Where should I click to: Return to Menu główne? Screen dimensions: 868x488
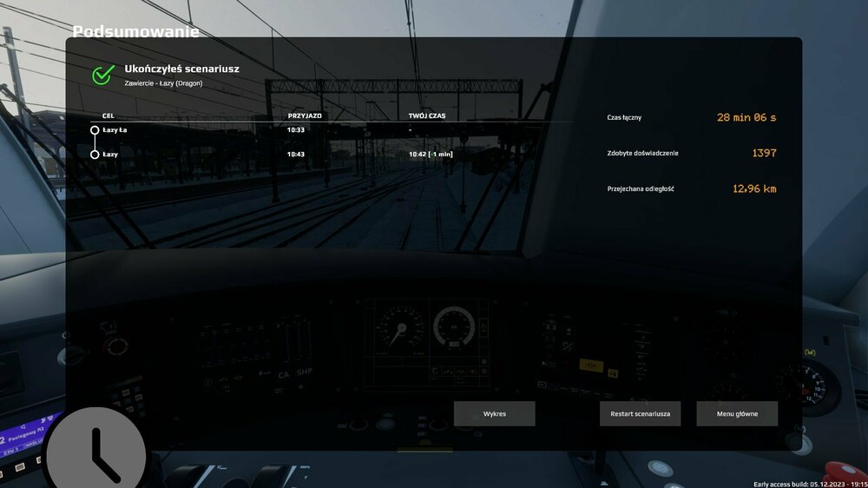point(737,414)
